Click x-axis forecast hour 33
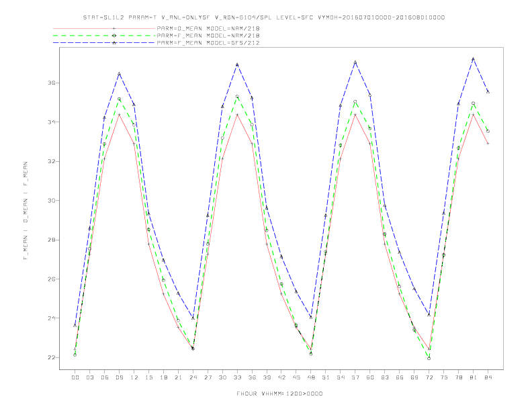 coord(237,377)
